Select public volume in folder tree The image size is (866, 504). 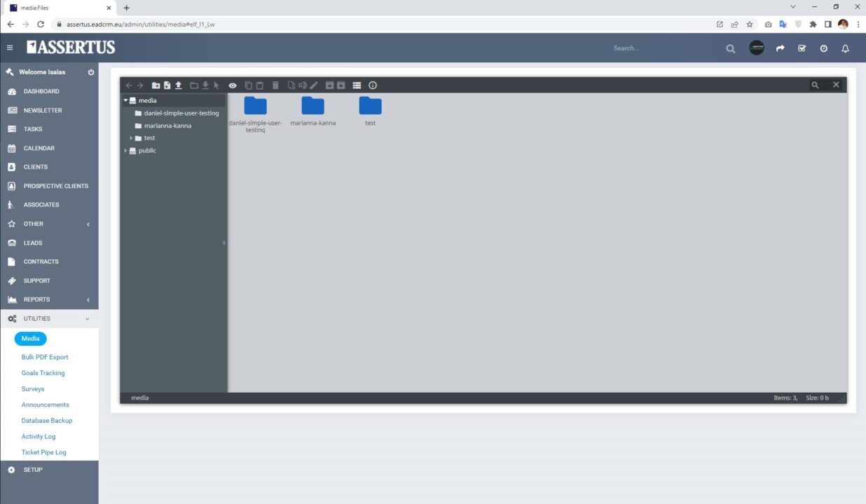[147, 150]
